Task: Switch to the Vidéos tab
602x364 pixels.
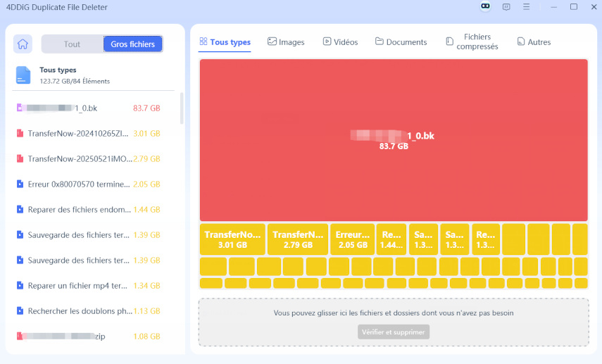Action: (340, 42)
